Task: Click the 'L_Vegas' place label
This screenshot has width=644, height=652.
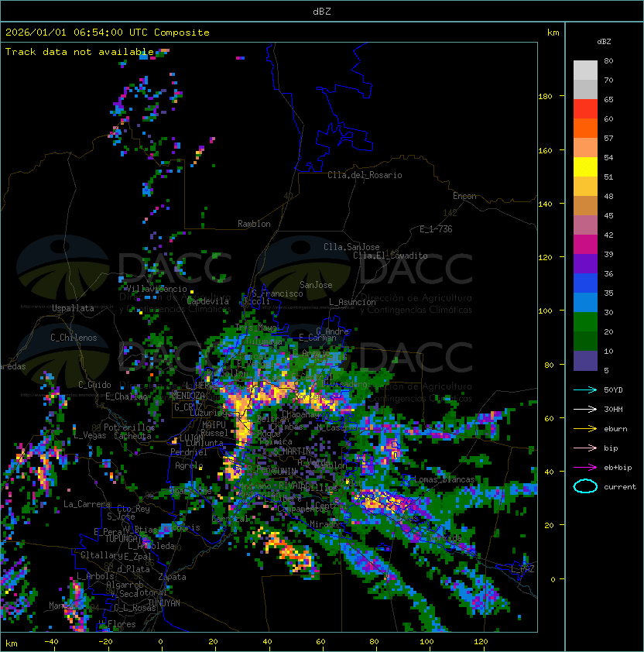Action: point(90,435)
